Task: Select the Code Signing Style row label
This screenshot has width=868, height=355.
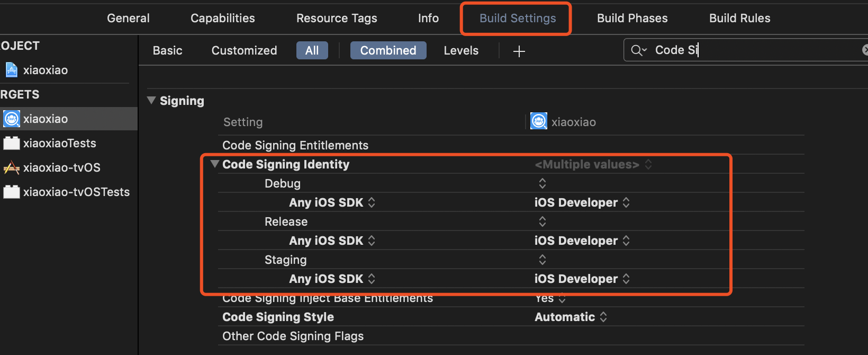Action: click(278, 317)
